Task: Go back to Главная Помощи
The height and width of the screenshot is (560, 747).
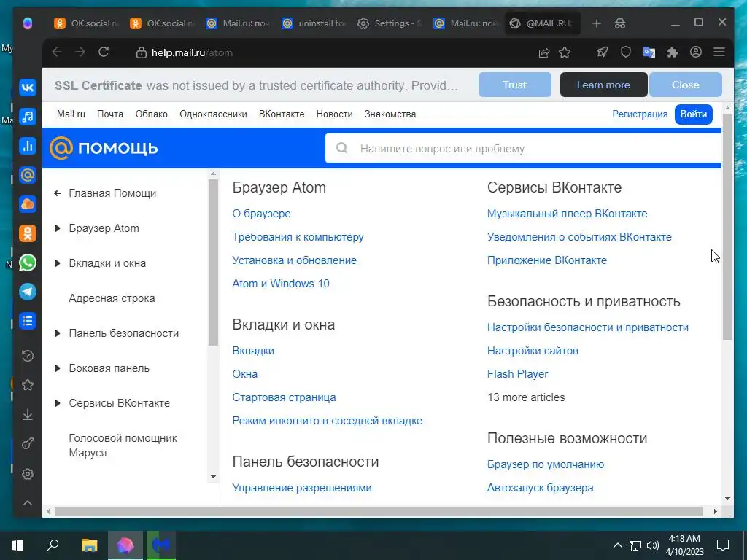Action: coord(112,193)
